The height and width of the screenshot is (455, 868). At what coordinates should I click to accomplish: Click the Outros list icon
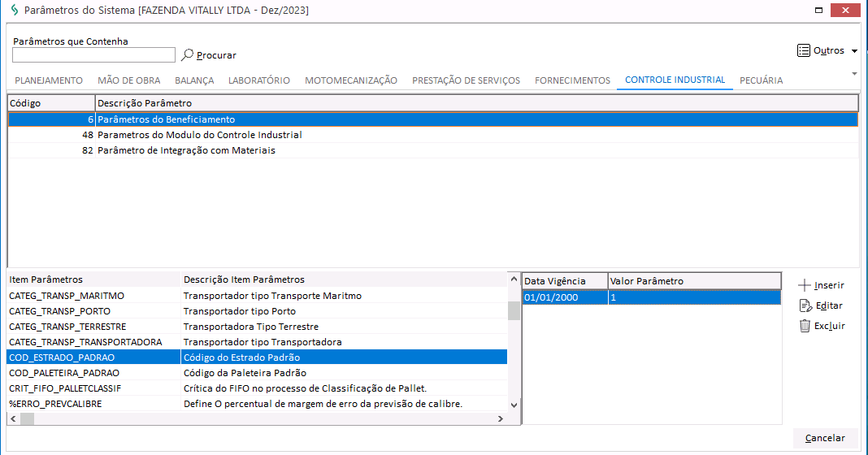[804, 50]
